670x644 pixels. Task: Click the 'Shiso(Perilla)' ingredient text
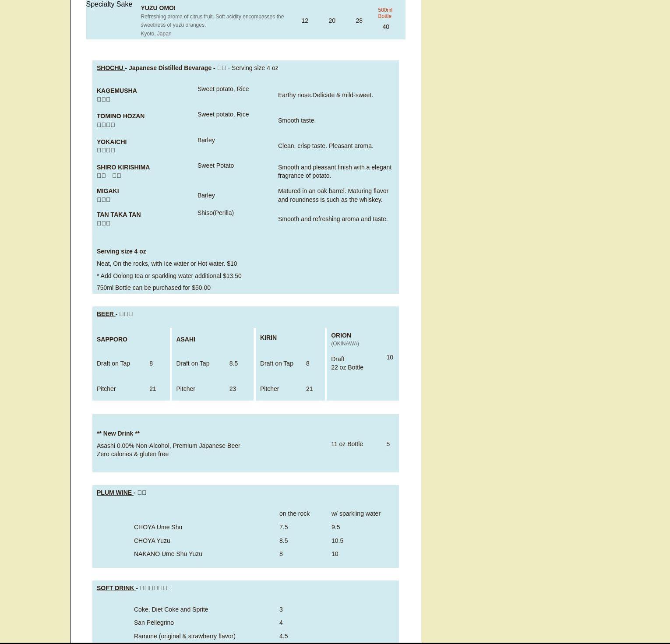click(x=216, y=213)
